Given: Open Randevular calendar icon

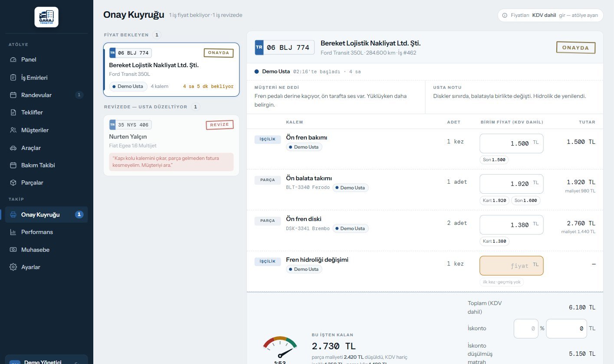Looking at the screenshot, I should click(x=13, y=95).
